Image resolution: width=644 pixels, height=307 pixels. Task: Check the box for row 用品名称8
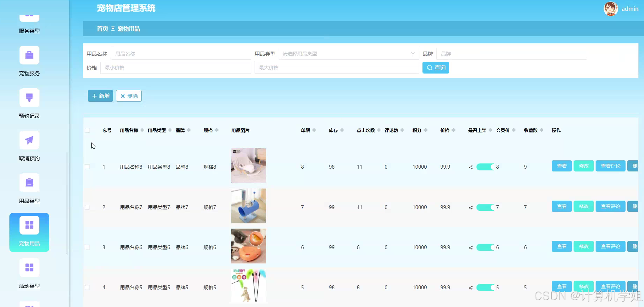pyautogui.click(x=87, y=167)
